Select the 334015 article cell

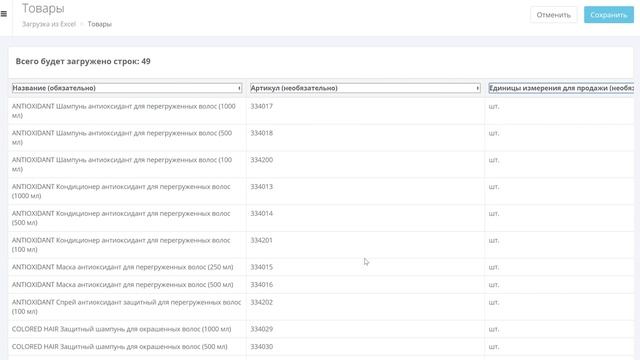[262, 267]
